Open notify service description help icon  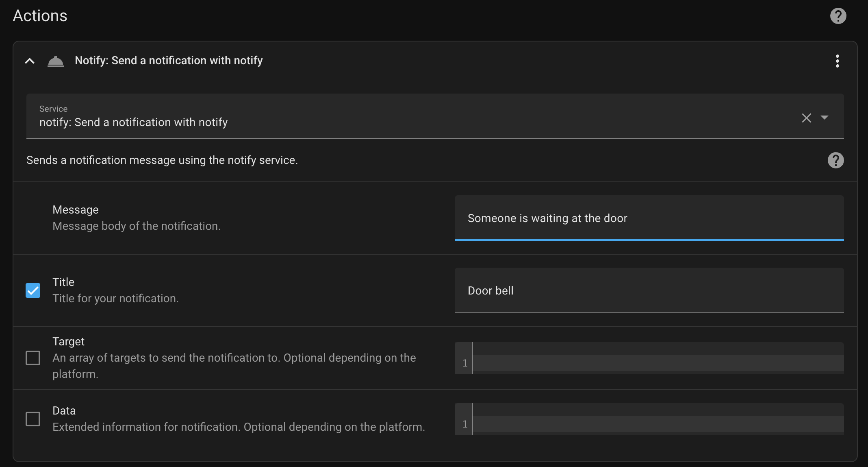835,160
